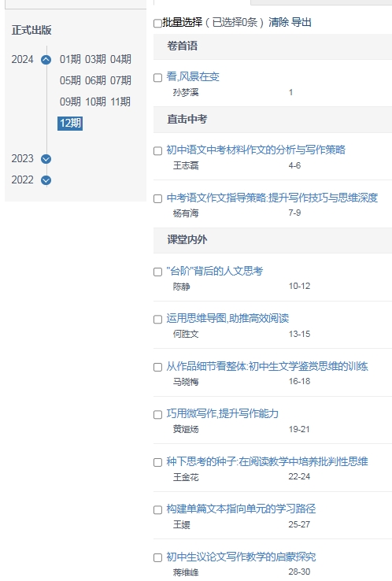This screenshot has width=392, height=581.
Task: Check the box for 看,风景在变
Action: pyautogui.click(x=158, y=78)
